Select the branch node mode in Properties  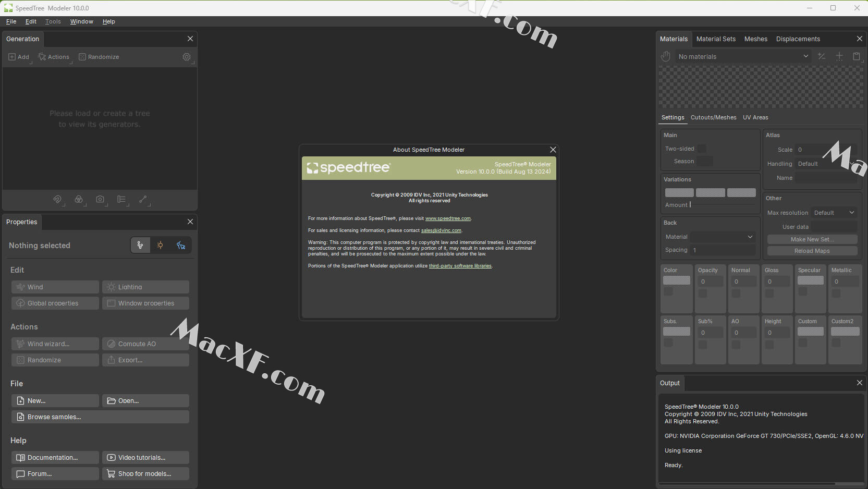pyautogui.click(x=140, y=245)
